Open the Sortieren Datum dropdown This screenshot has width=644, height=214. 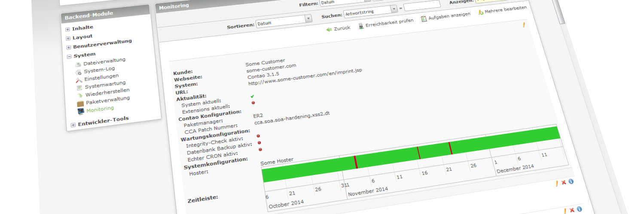coord(284,21)
